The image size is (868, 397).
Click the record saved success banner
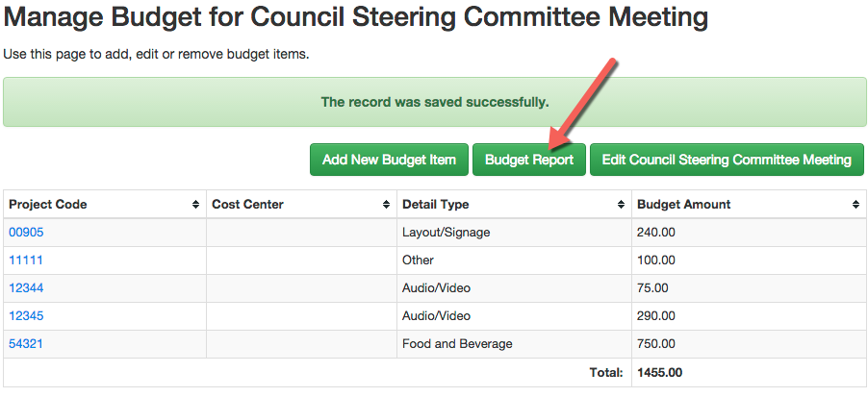click(x=435, y=102)
